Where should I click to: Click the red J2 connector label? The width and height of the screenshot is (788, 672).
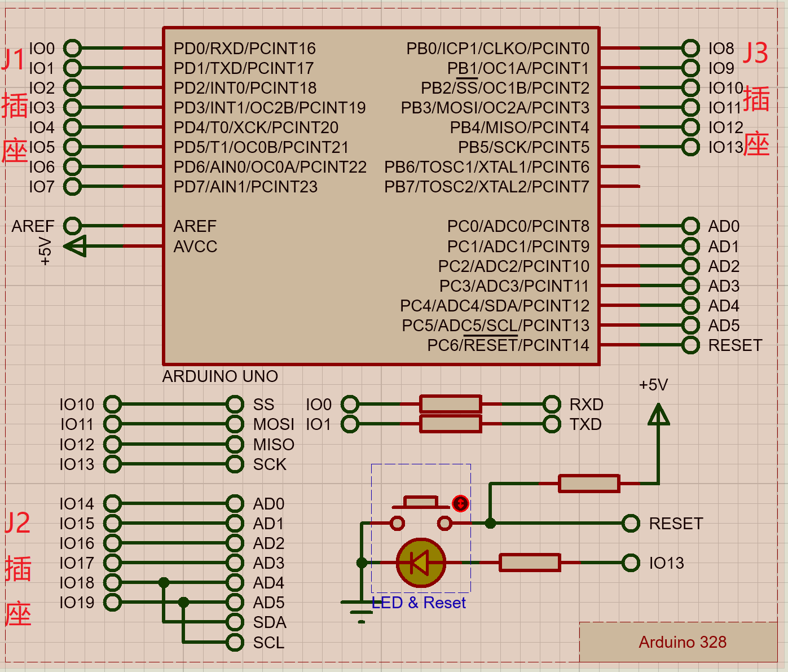tap(17, 523)
